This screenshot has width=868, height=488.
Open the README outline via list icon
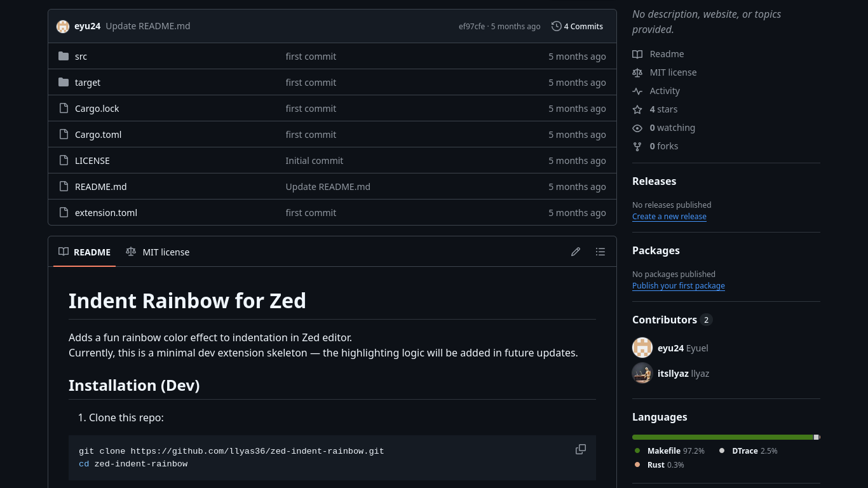[x=600, y=252]
